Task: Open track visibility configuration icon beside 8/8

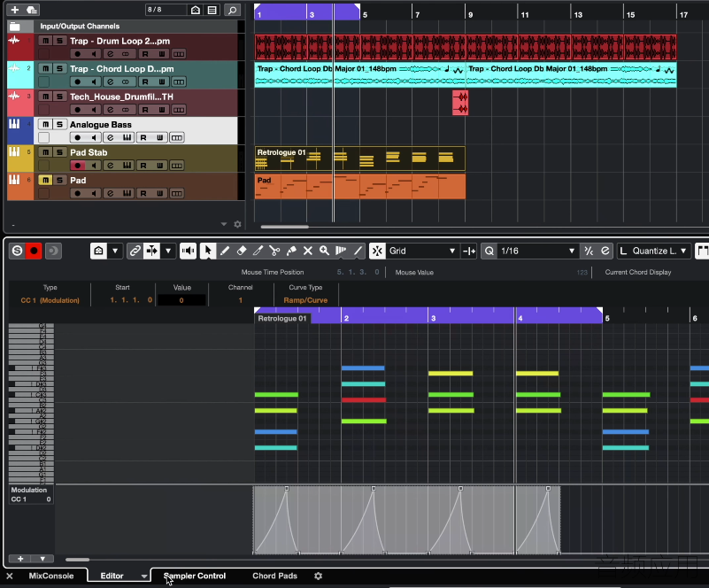Action: click(196, 10)
